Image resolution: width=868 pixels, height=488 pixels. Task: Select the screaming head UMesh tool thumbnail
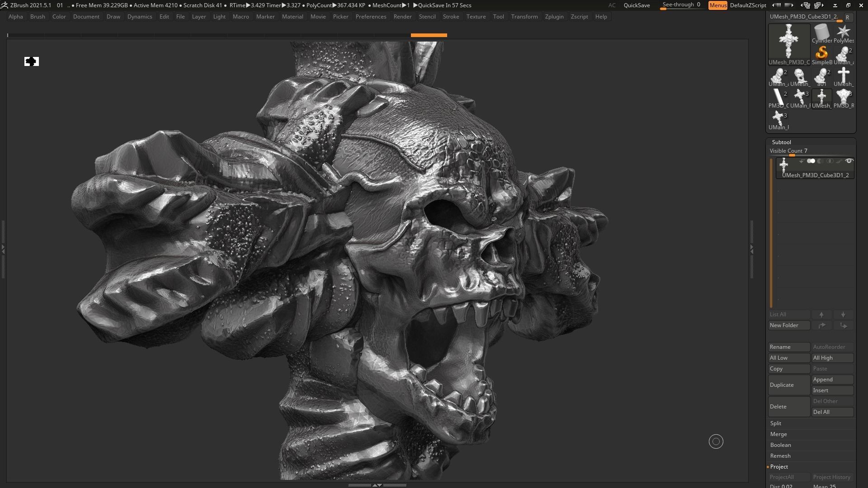(800, 77)
